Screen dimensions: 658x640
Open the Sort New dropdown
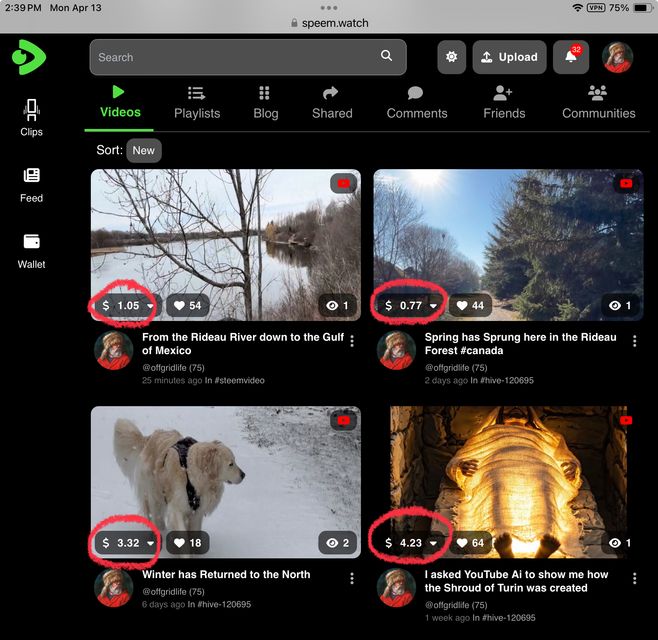click(144, 150)
